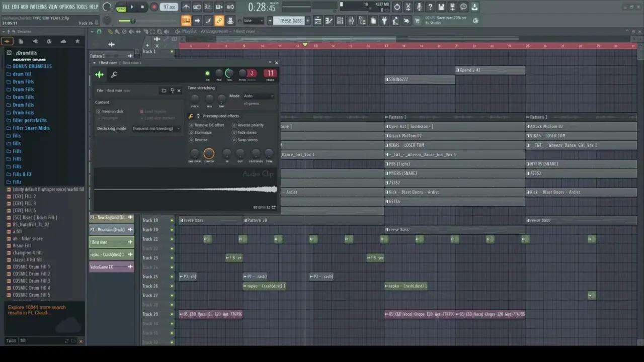Open the plugin picker plug icon

[x=384, y=21]
